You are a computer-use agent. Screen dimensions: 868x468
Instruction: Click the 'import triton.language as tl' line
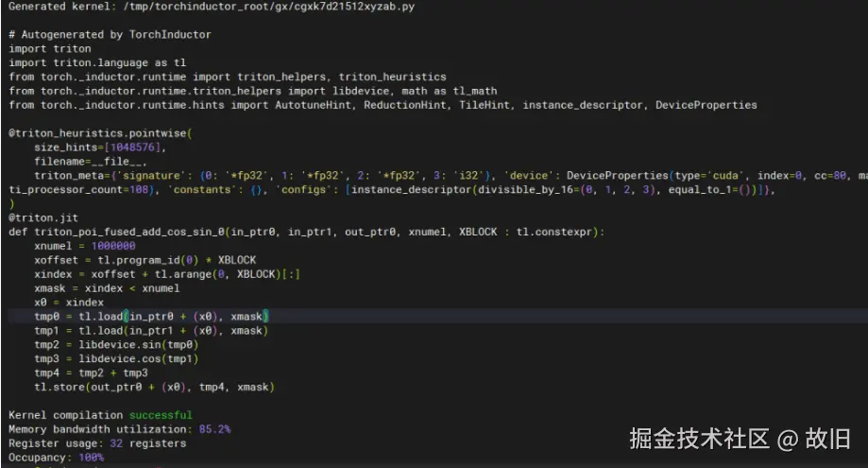[x=97, y=62]
